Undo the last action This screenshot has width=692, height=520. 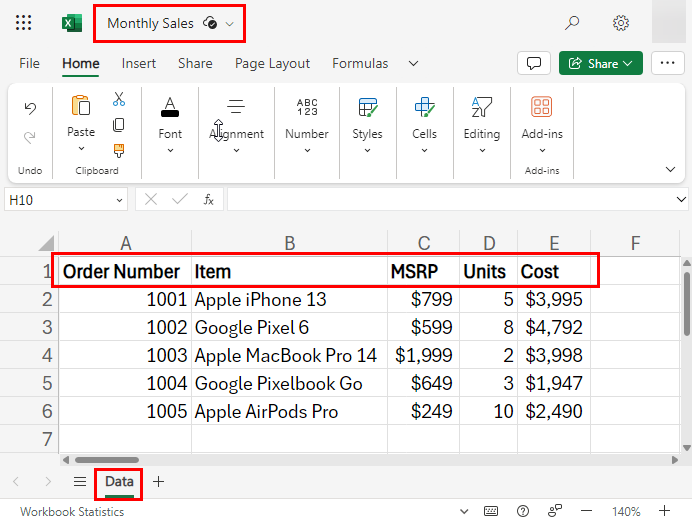(x=30, y=108)
